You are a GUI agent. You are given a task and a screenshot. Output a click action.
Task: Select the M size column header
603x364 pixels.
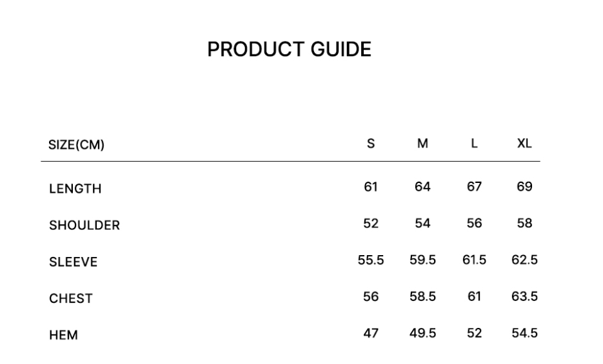(422, 144)
